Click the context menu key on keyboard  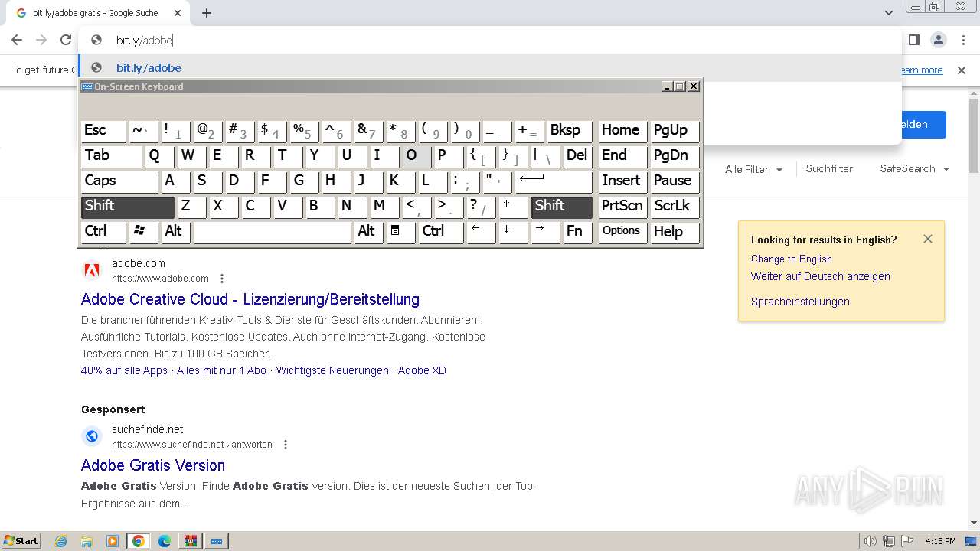pyautogui.click(x=400, y=232)
